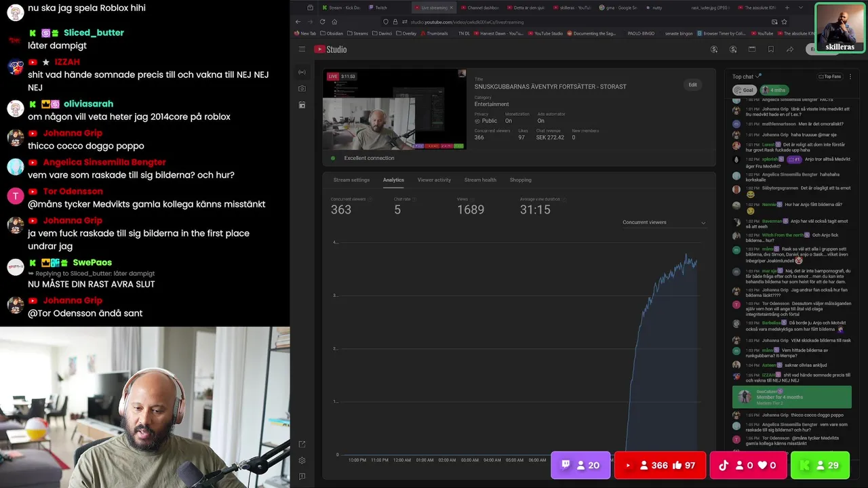This screenshot has width=868, height=488.
Task: Click the live stream preview thumbnail
Action: pos(395,109)
